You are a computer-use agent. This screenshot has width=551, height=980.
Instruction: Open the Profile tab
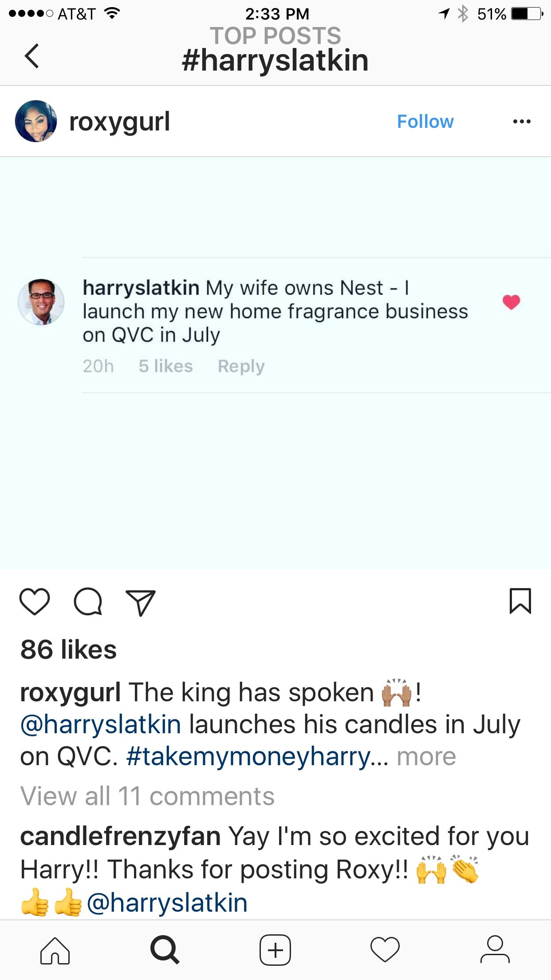(495, 950)
